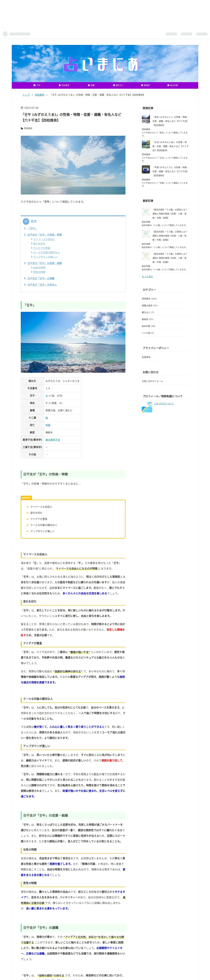Click the 四柱推命 tag under the article title
Screen dimensions: 210x980
tap(28, 128)
